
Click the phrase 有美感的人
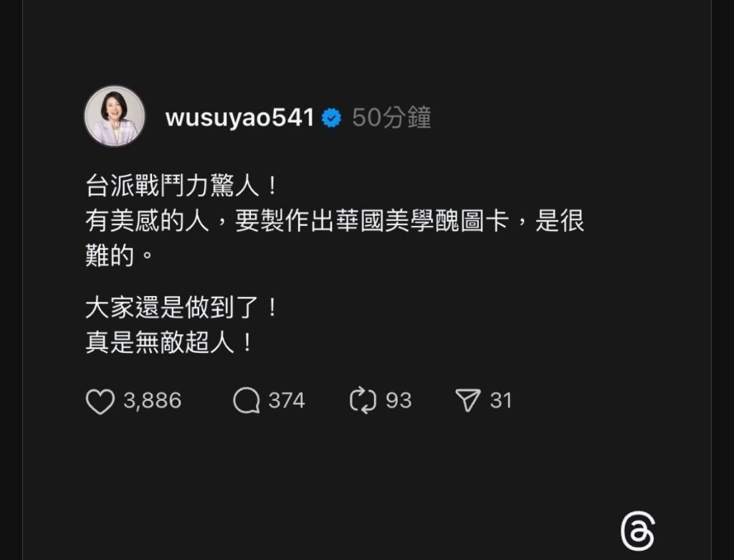pyautogui.click(x=147, y=221)
